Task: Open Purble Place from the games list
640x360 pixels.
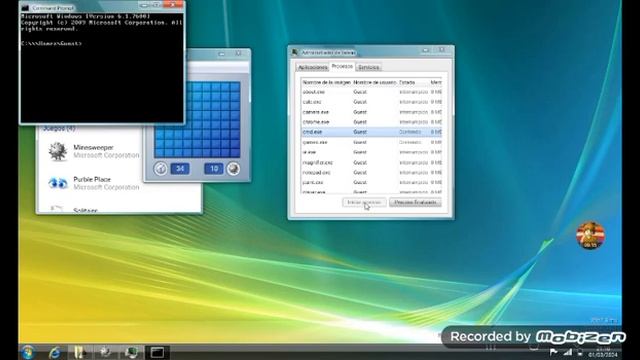Action: (x=93, y=183)
